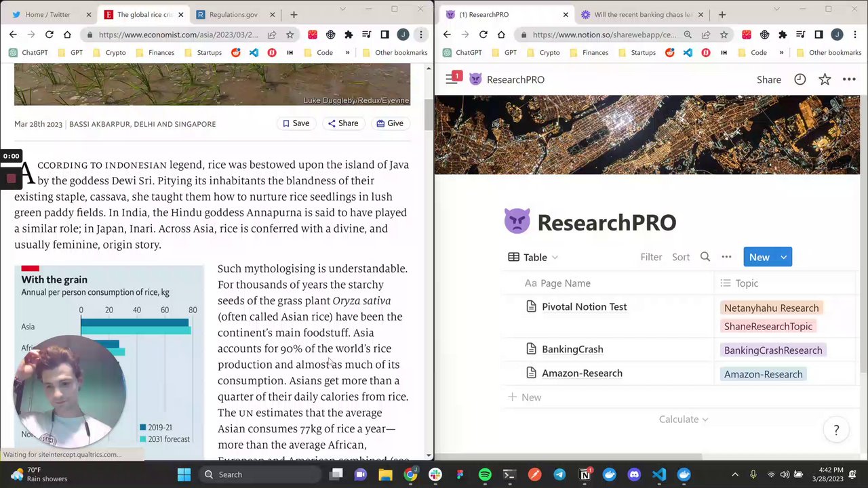The width and height of the screenshot is (868, 488).
Task: Reload the Economist page
Action: (x=49, y=35)
